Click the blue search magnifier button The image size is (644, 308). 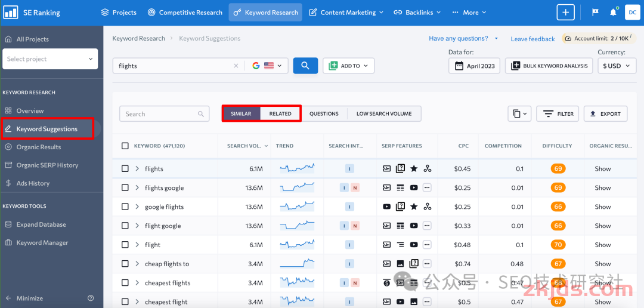point(305,66)
